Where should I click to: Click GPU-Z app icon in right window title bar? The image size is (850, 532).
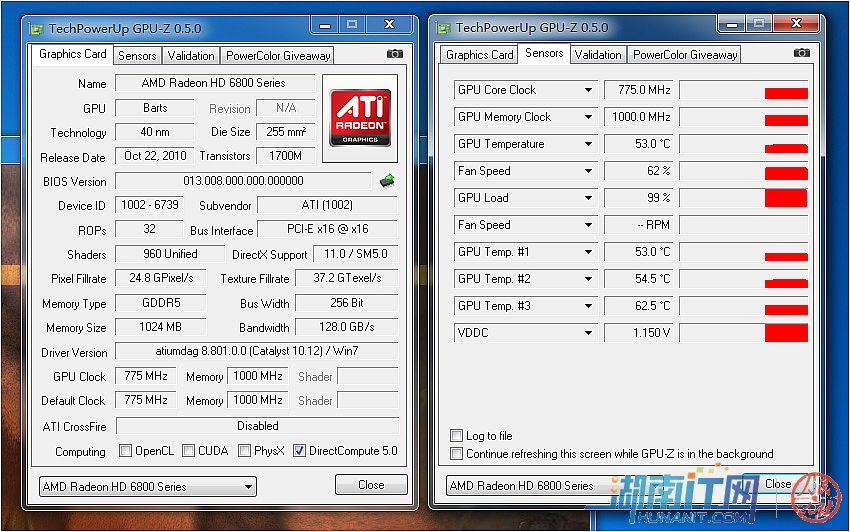tap(443, 28)
